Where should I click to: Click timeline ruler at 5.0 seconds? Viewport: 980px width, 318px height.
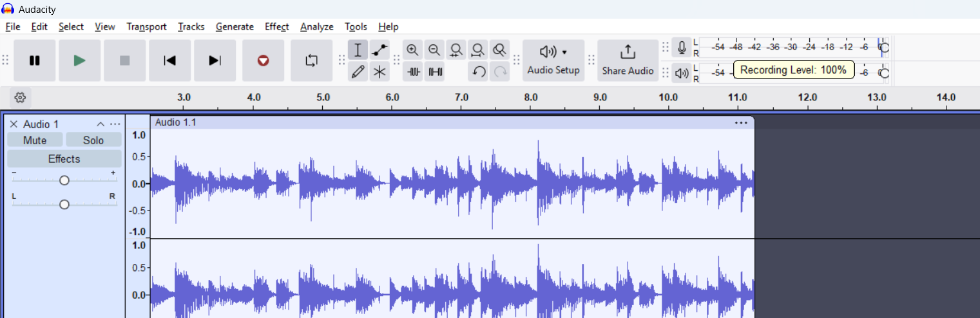click(323, 98)
